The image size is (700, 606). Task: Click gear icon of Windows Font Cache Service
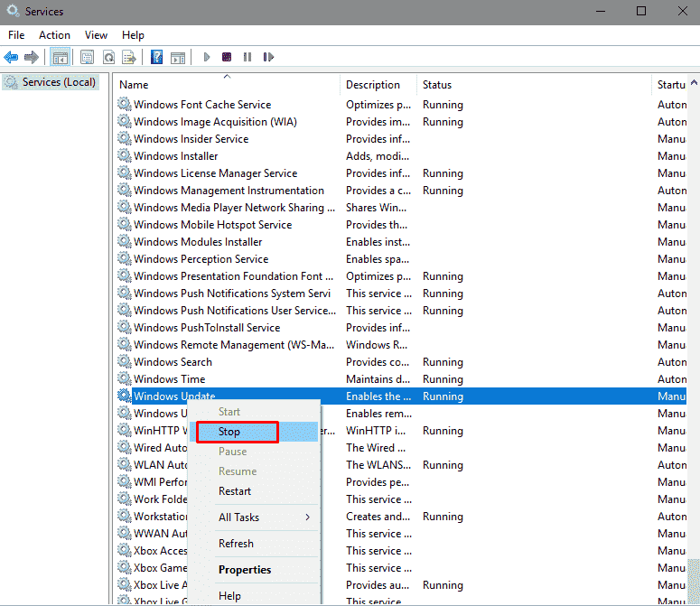click(124, 105)
